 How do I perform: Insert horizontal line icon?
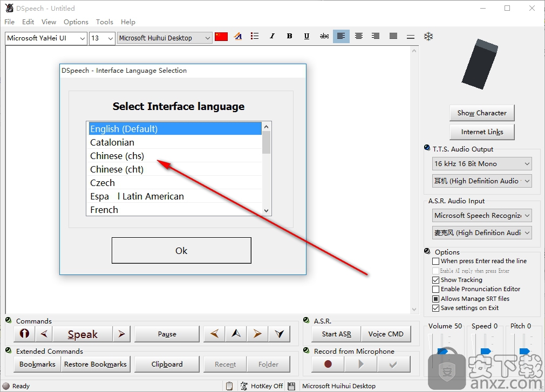pyautogui.click(x=411, y=37)
